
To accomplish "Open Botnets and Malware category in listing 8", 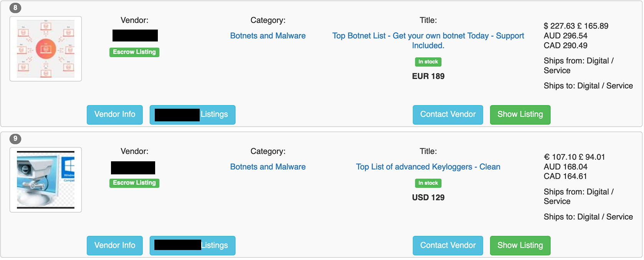I will point(268,36).
